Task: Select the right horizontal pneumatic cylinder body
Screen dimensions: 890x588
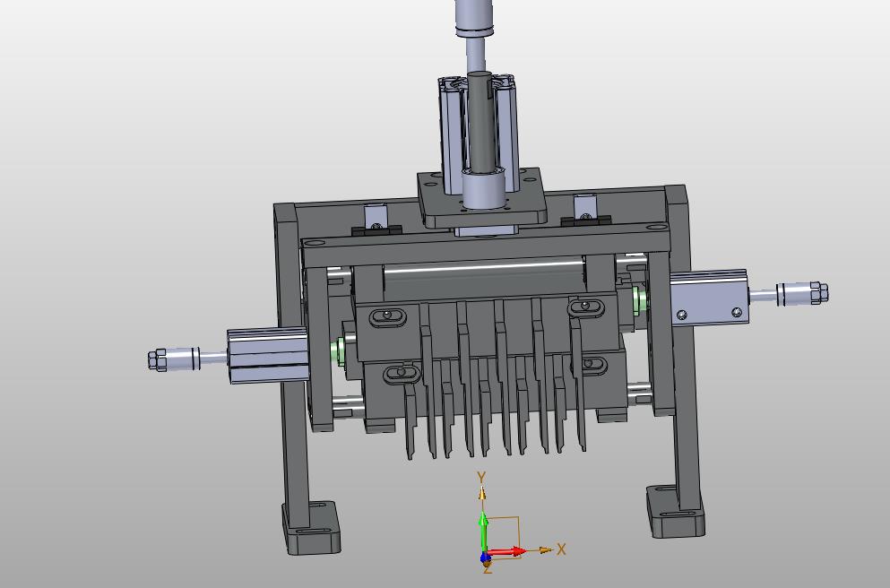Action: coord(709,298)
